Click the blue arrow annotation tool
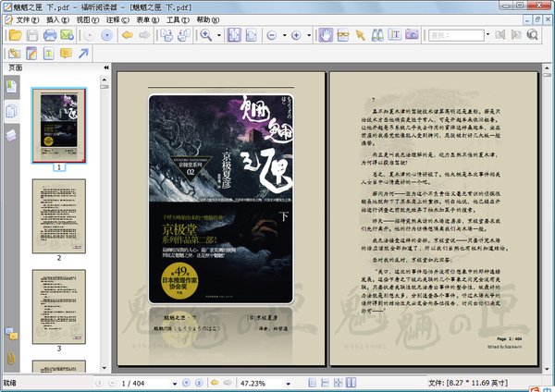This screenshot has width=555, height=392. [84, 53]
